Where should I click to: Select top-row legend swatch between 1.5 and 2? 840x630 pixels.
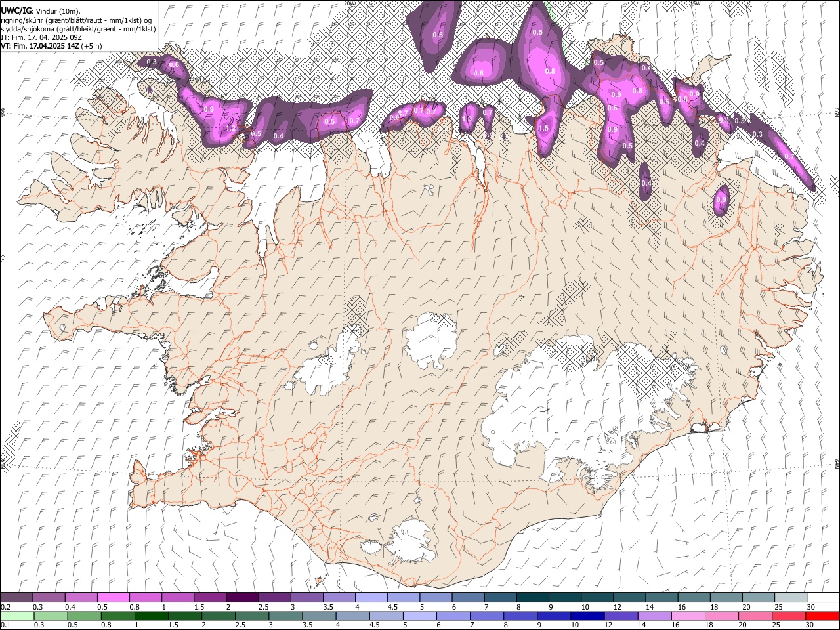tap(210, 597)
